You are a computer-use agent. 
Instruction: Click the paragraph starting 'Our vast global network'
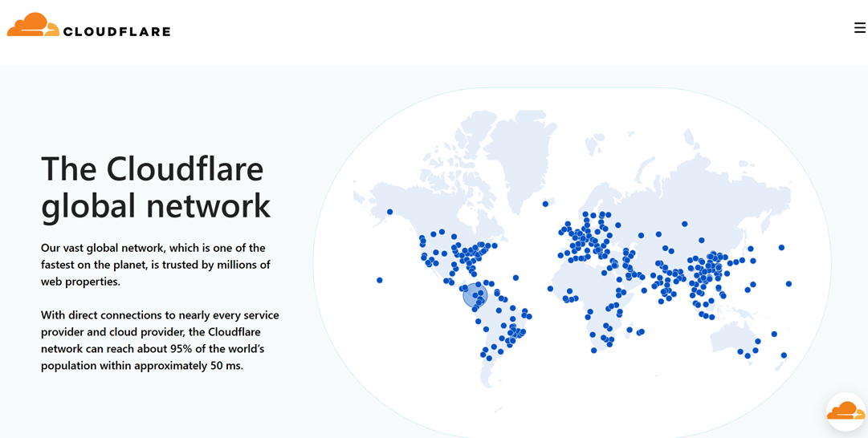click(x=155, y=265)
